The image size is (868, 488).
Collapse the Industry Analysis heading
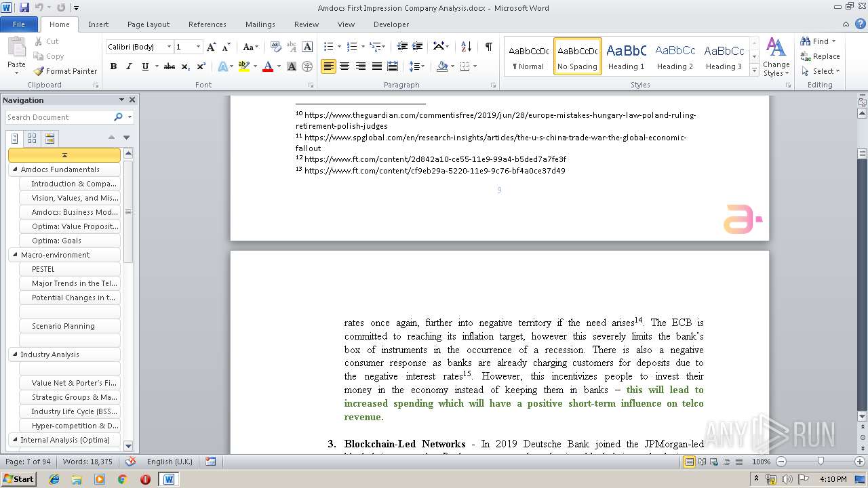tap(15, 354)
